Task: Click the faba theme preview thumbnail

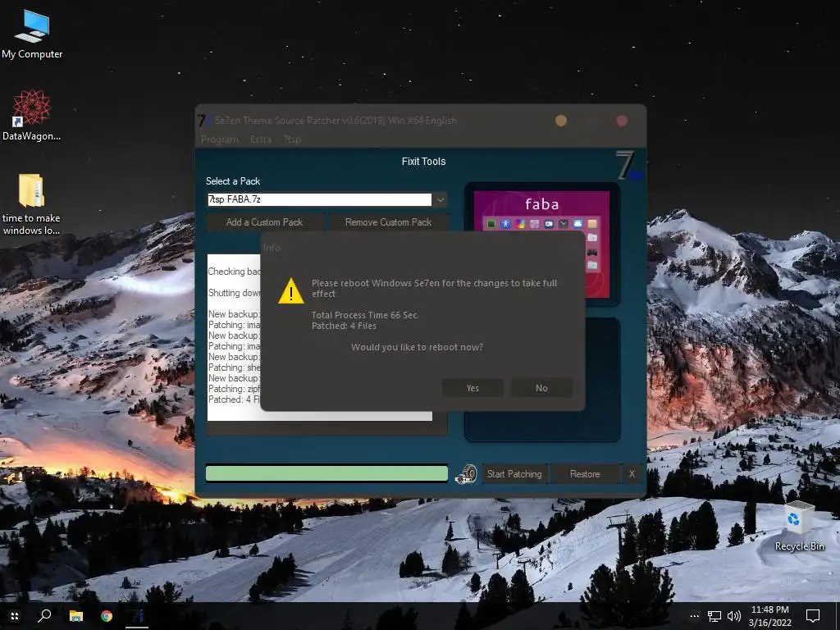Action: pos(541,244)
